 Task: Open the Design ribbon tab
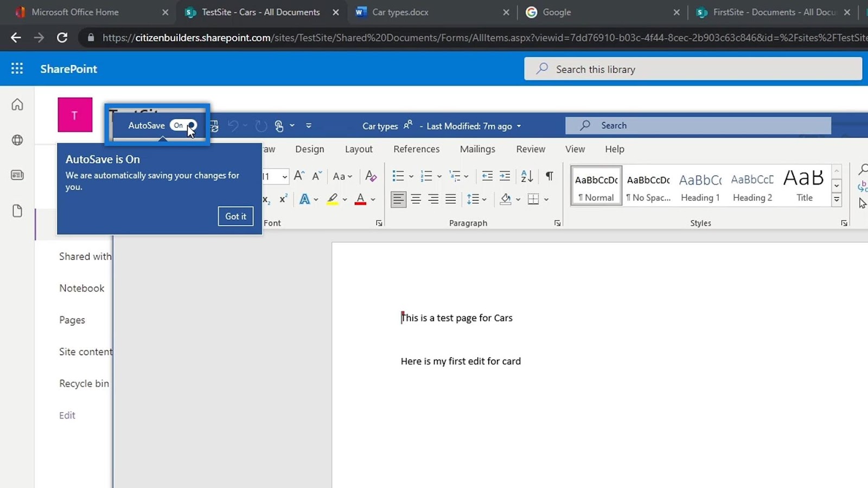click(x=310, y=149)
